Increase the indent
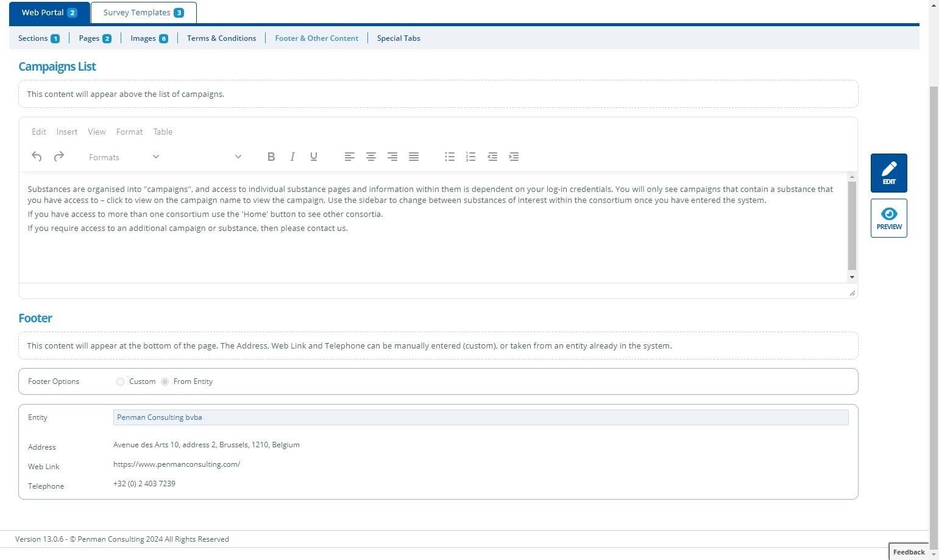939x560 pixels. pos(514,157)
